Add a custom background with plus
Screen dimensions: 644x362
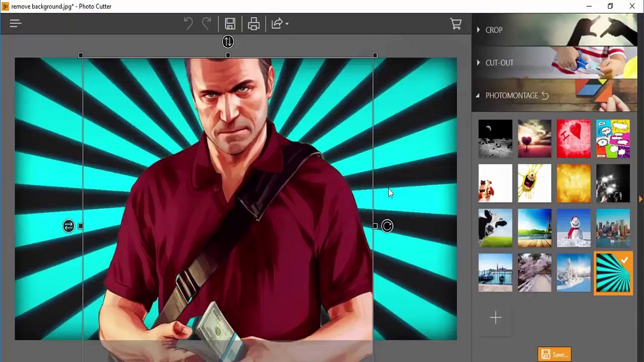[496, 318]
